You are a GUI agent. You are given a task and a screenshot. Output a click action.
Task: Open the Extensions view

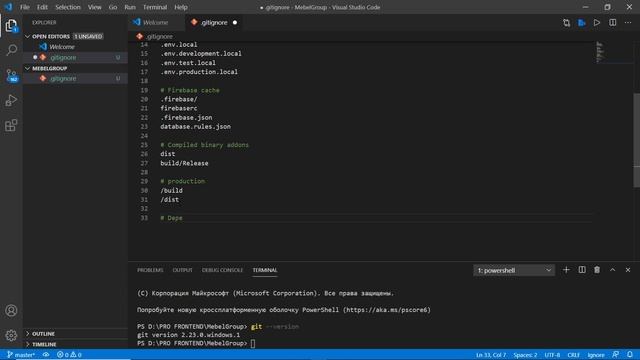point(11,125)
